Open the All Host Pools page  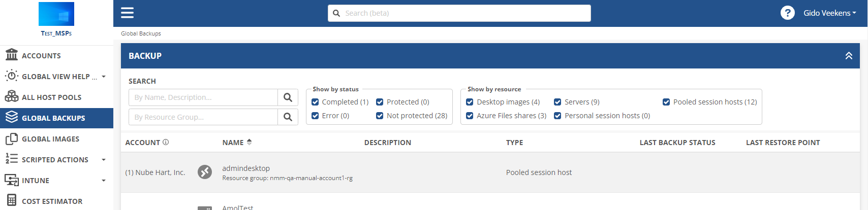tap(51, 97)
